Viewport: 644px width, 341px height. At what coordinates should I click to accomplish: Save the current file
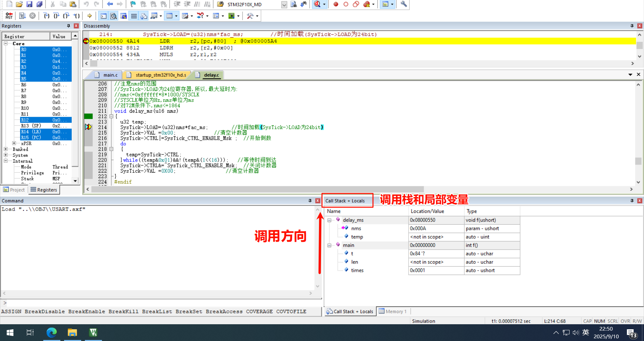[30, 4]
